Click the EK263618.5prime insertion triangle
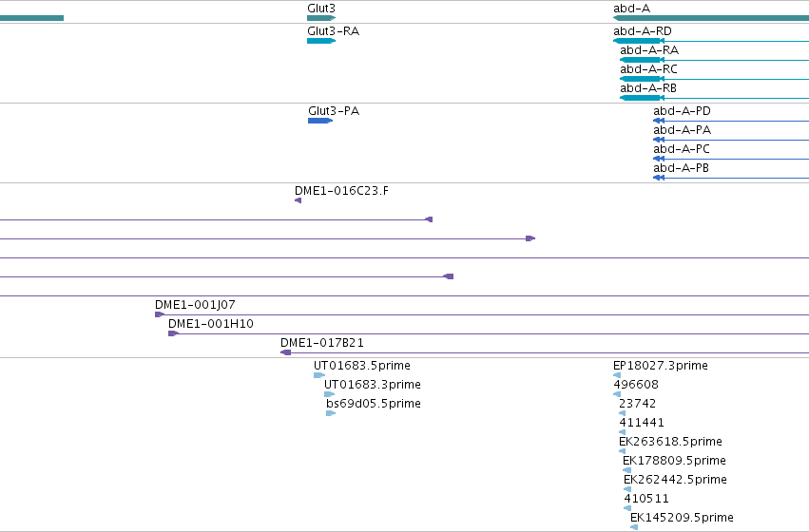This screenshot has height=532, width=809. tap(622, 451)
